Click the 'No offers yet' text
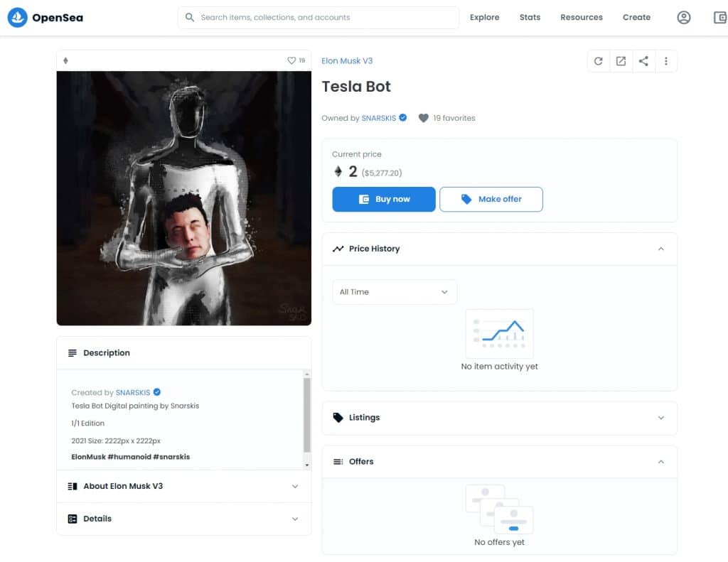The image size is (728, 562). [x=500, y=543]
